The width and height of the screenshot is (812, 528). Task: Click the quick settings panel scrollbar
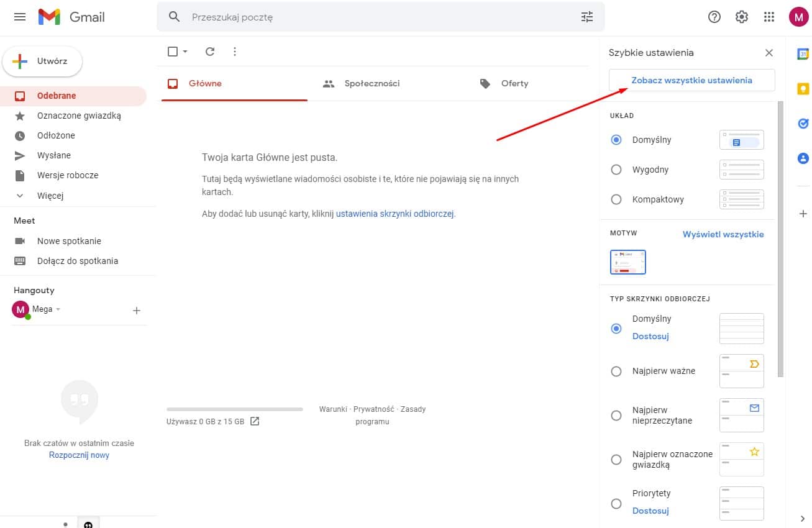pos(781,239)
